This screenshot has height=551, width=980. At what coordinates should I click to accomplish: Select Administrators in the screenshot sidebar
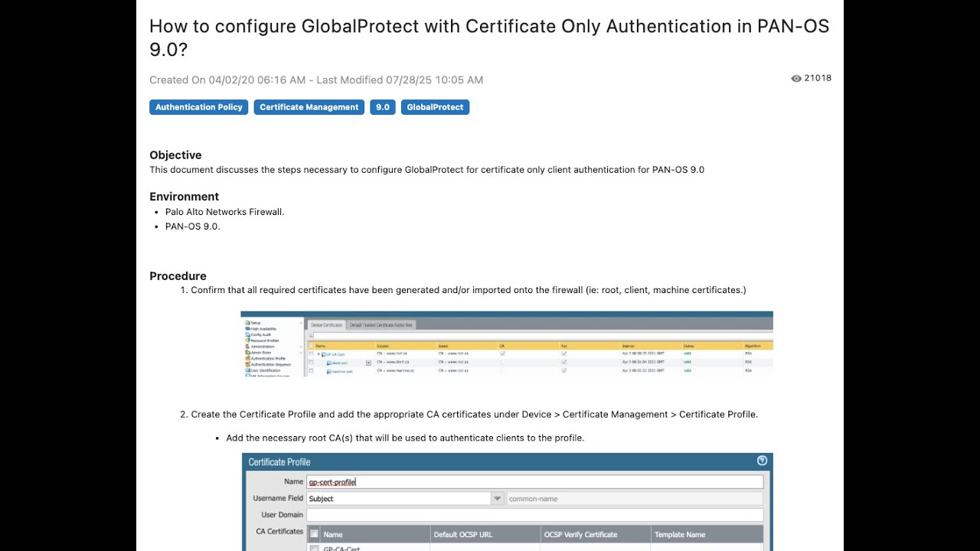(260, 347)
